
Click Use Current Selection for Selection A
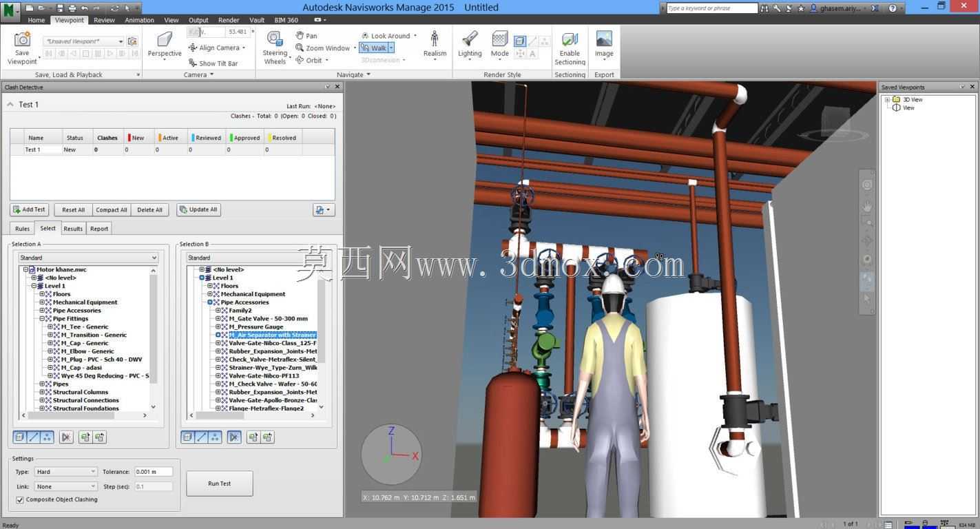pos(85,437)
